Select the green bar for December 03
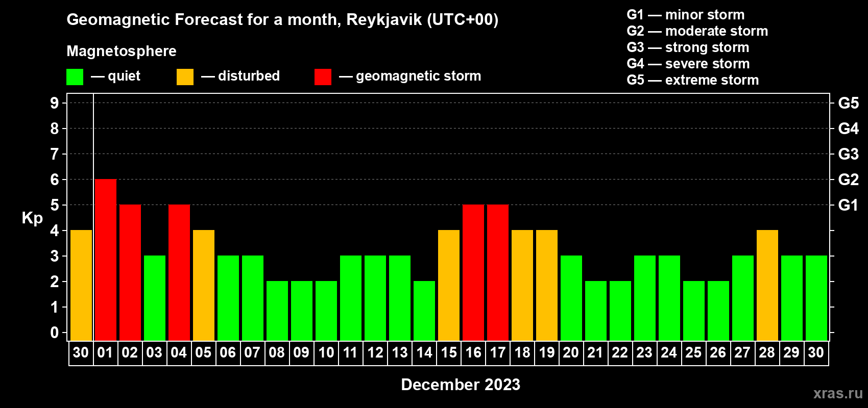868x408 pixels. point(155,298)
